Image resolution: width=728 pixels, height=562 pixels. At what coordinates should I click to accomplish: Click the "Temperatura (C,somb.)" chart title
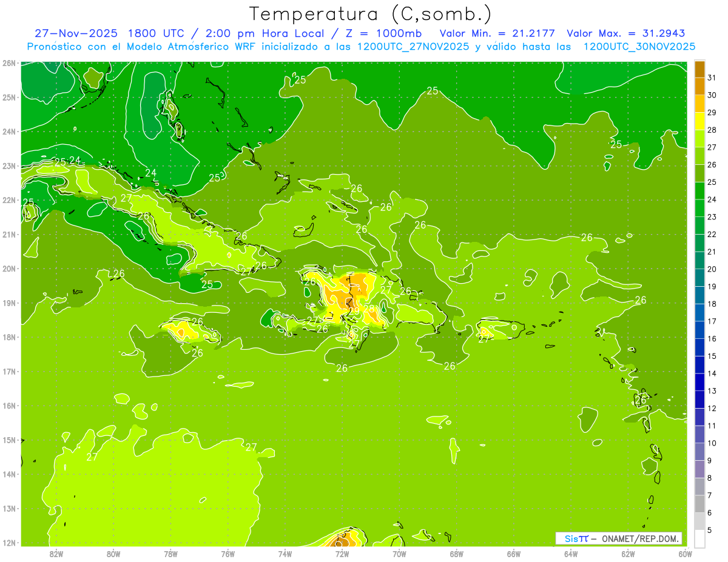coord(371,14)
